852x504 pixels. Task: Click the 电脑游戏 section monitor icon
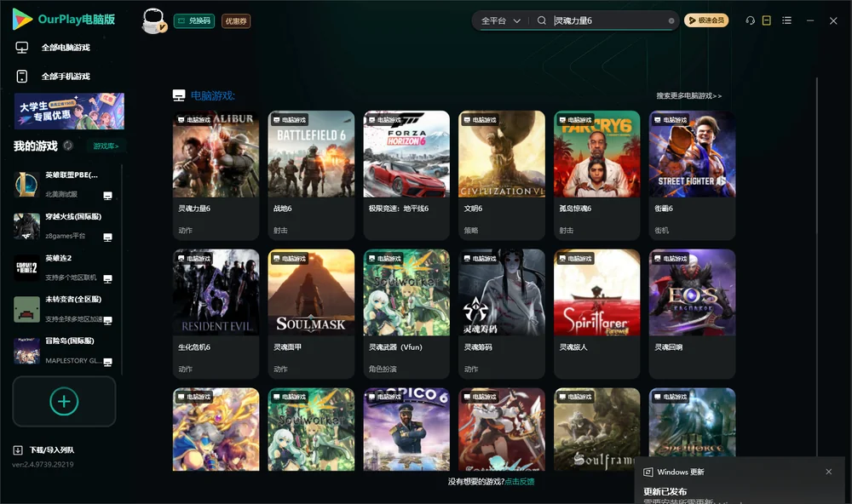point(179,95)
